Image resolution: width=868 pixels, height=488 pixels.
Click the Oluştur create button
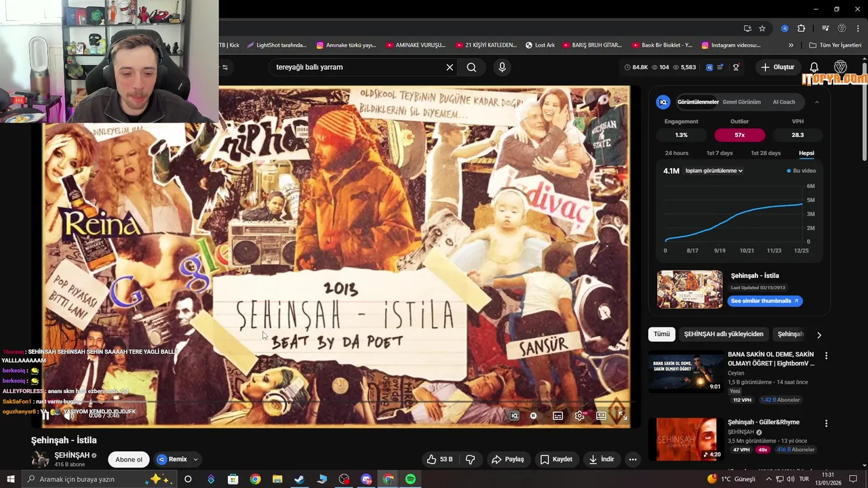(777, 67)
